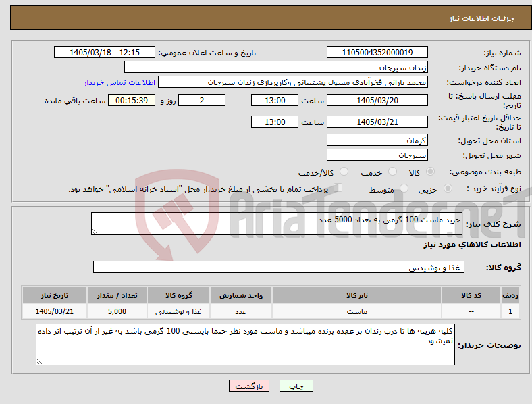
Task: Click the جزئیات اطلاعات نیاز header title
Action: pyautogui.click(x=481, y=18)
